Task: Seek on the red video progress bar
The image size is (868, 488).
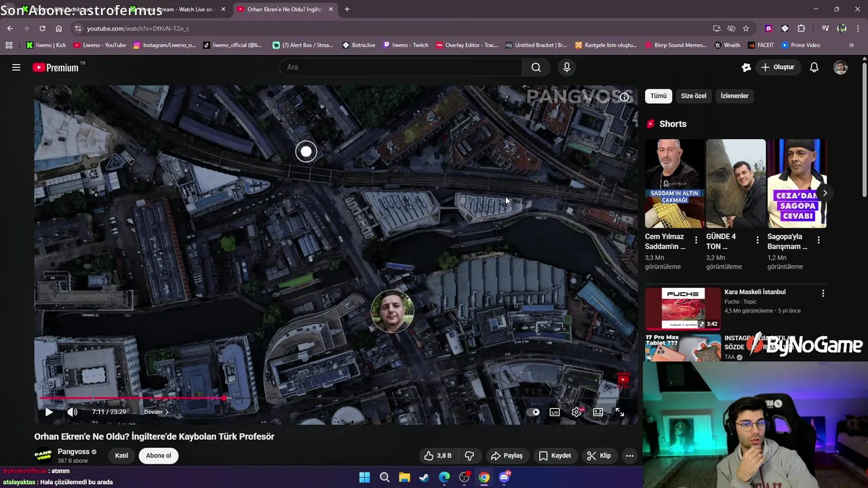Action: point(336,398)
